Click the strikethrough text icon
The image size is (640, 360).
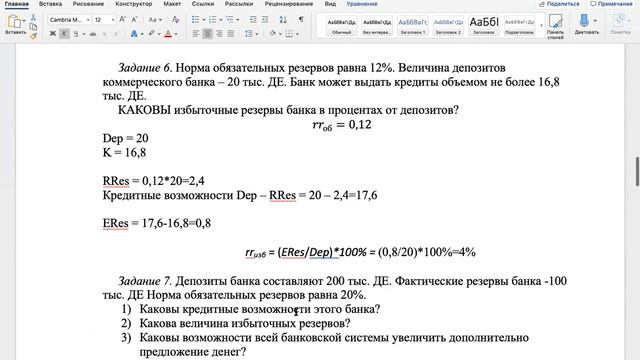[x=93, y=34]
